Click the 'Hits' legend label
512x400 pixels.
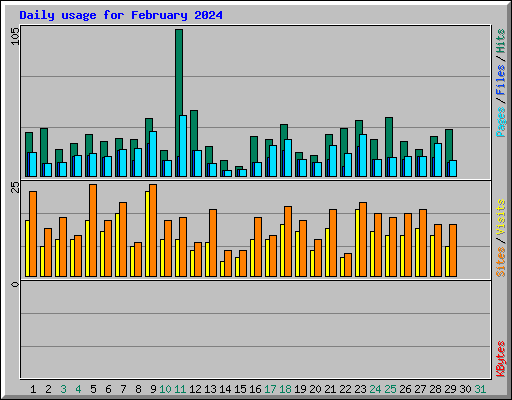pyautogui.click(x=501, y=41)
